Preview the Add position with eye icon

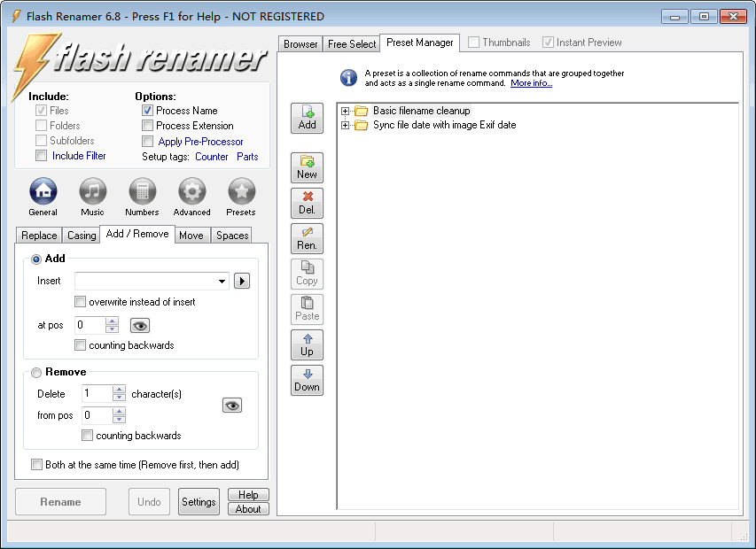pyautogui.click(x=140, y=325)
